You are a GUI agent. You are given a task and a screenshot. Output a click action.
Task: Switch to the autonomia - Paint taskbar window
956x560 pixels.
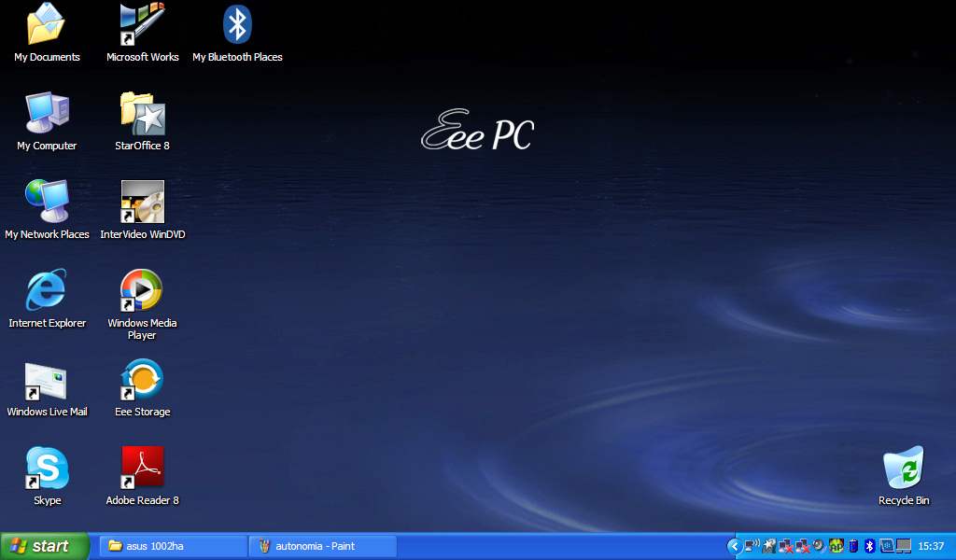point(322,546)
